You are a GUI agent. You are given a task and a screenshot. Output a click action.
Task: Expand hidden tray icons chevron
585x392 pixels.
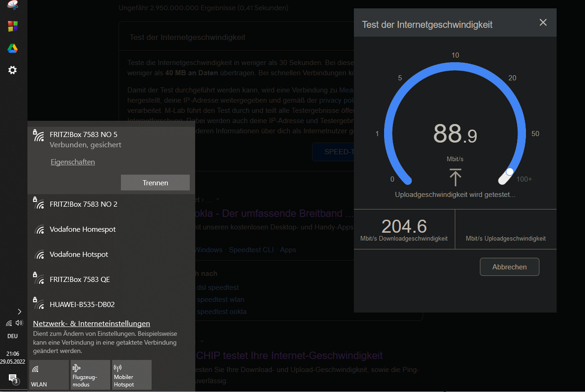point(19,311)
